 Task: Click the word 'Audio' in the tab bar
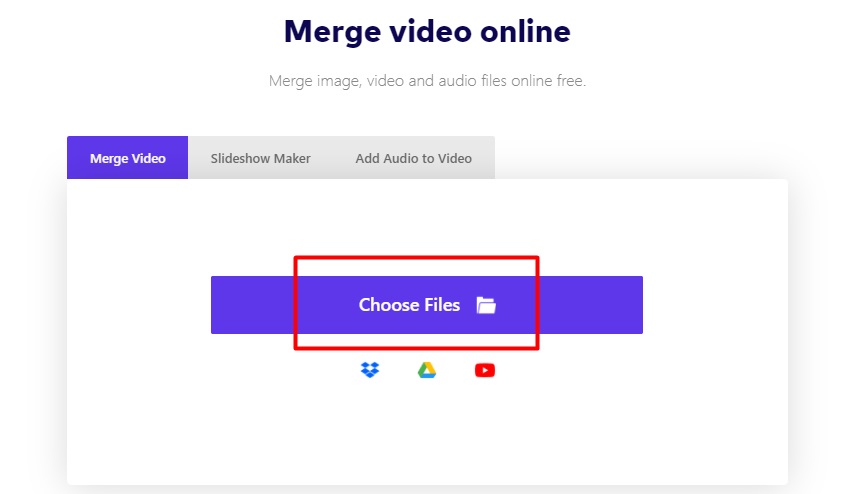[x=402, y=158]
